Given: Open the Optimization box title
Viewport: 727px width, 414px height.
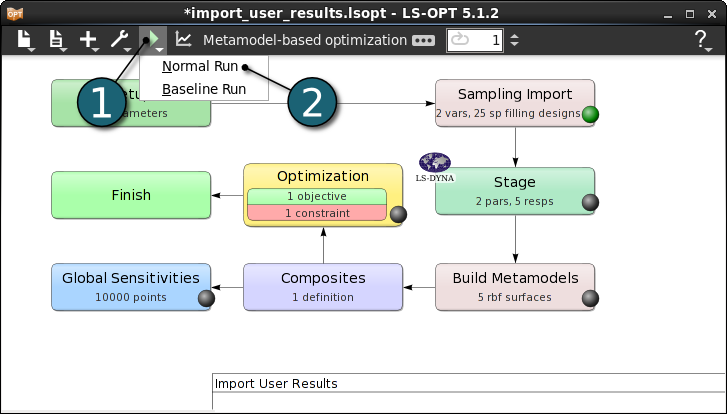Looking at the screenshot, I should 323,176.
